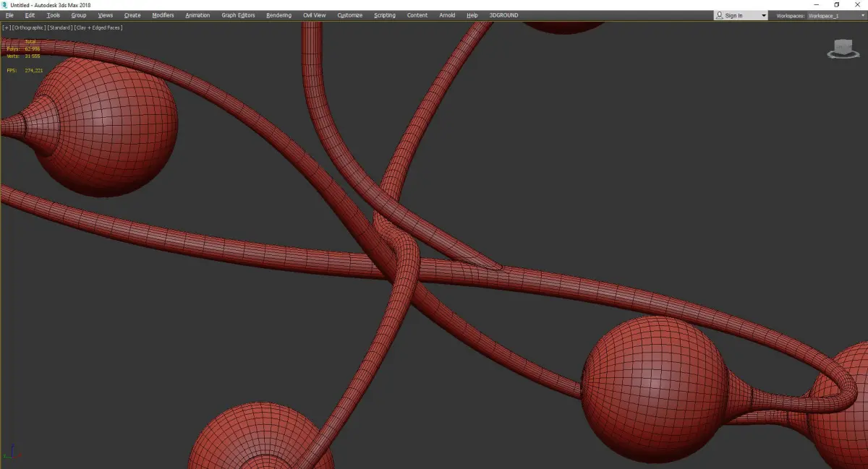
Task: Open the Animation menu
Action: click(x=197, y=15)
